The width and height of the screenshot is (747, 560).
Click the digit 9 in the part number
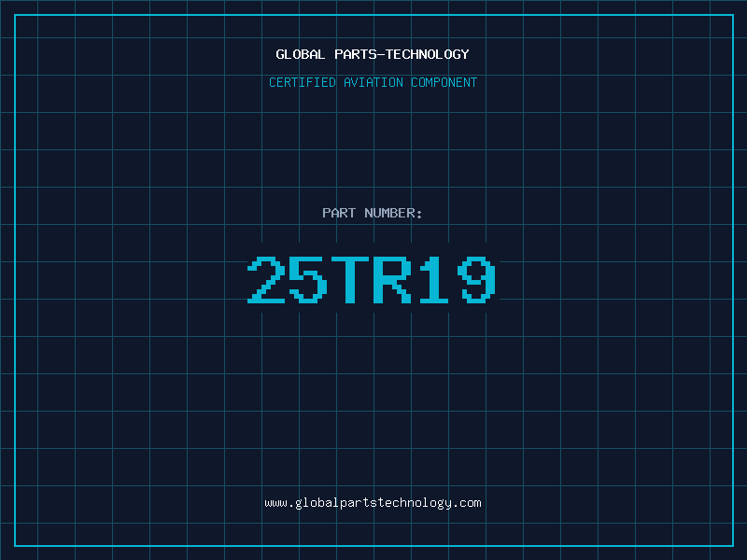click(477, 279)
